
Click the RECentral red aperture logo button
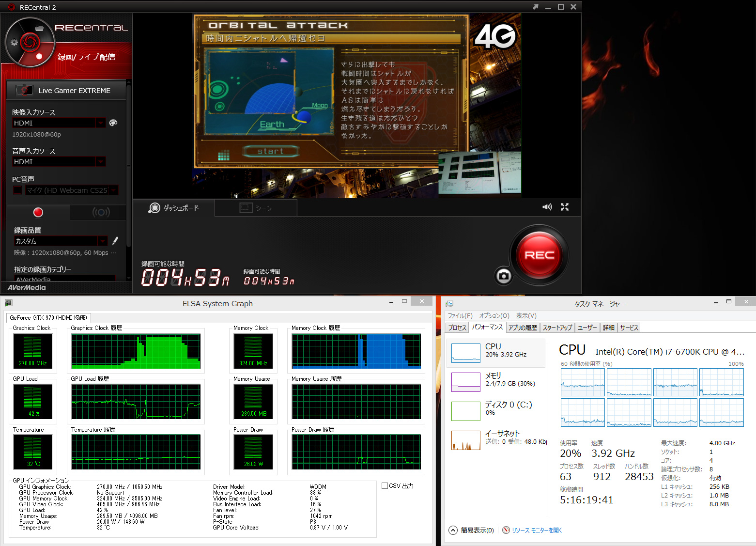tap(30, 42)
